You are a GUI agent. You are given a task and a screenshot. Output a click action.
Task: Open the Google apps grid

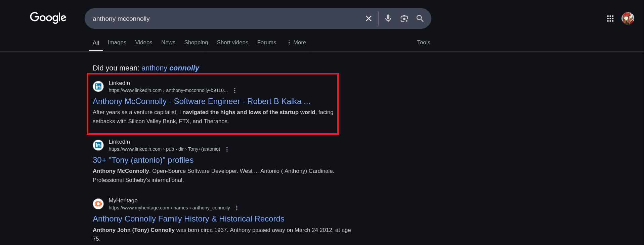point(610,18)
